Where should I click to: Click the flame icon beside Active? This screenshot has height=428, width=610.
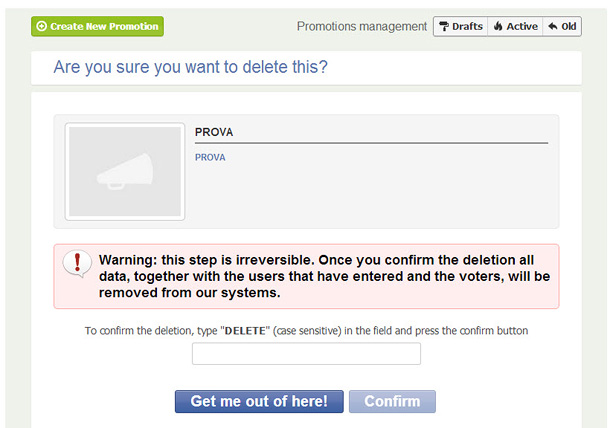[x=498, y=26]
